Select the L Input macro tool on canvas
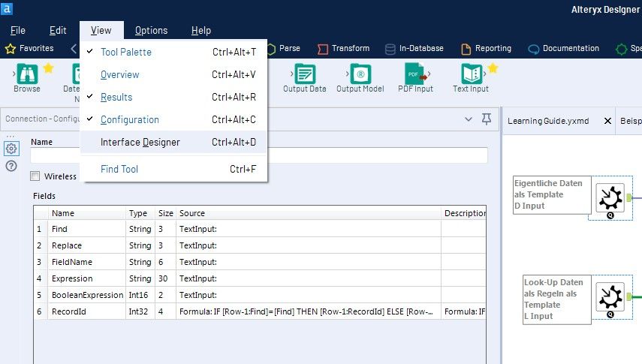Viewport: 642px width, 364px height. point(610,297)
